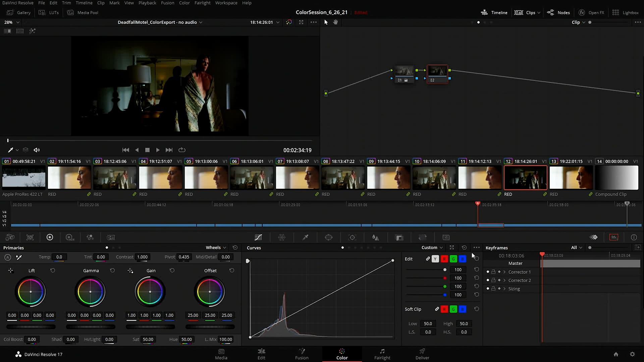
Task: Open the Qualifier eyedropper palette
Action: (x=305, y=237)
